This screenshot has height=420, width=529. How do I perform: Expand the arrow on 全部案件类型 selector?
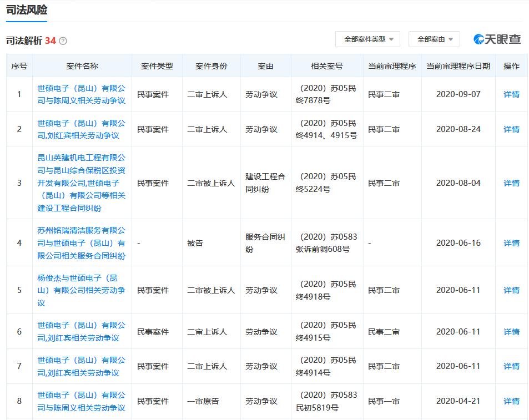(391, 39)
